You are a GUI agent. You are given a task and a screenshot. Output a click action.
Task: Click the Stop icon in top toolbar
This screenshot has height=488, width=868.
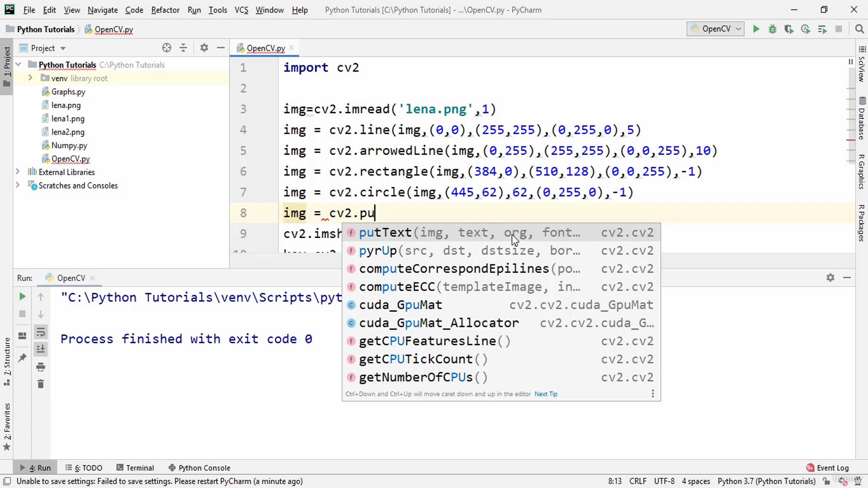coord(839,29)
